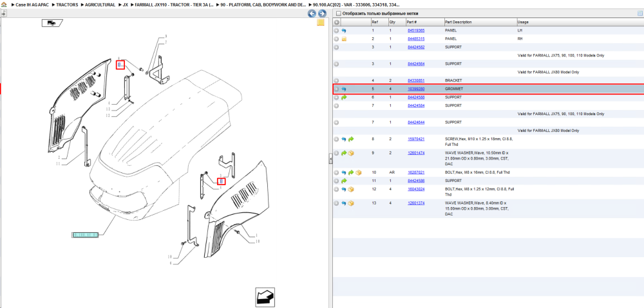Select the 'GROMMET' description cell
The width and height of the screenshot is (644, 308).
pyautogui.click(x=454, y=89)
